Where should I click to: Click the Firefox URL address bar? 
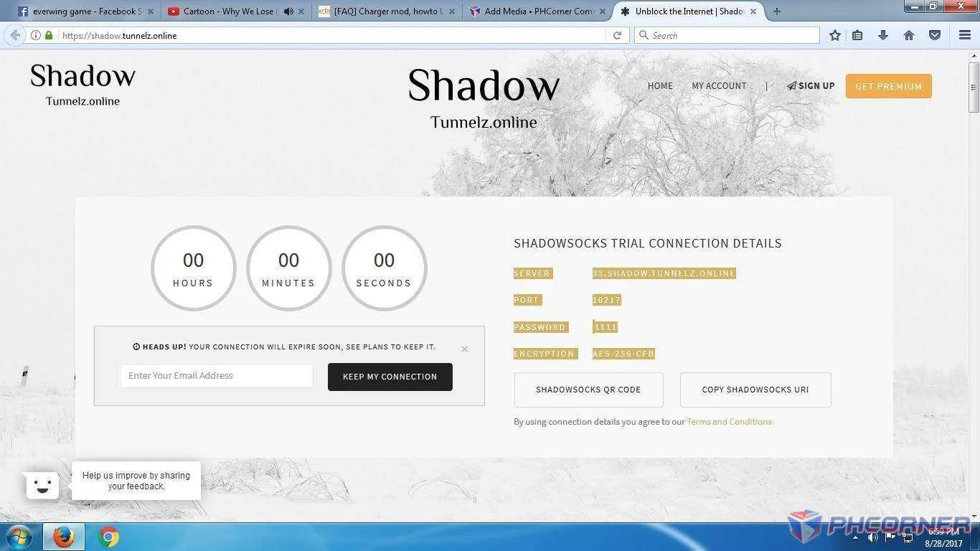(330, 35)
